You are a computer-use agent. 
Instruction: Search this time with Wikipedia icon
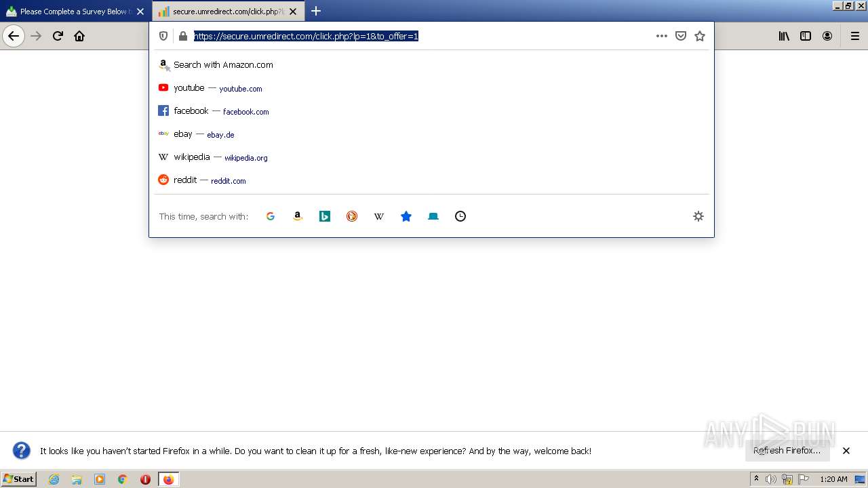(x=379, y=216)
